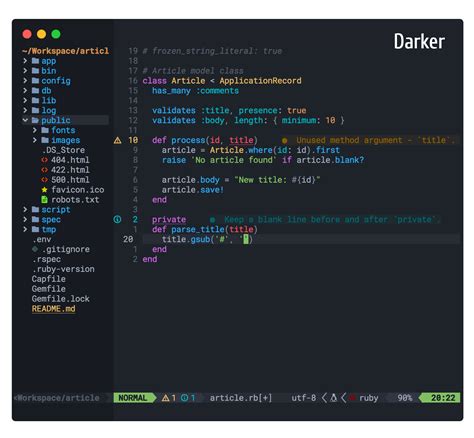Click the git icon beside .gitignore
This screenshot has width=474, height=438.
pyautogui.click(x=35, y=249)
